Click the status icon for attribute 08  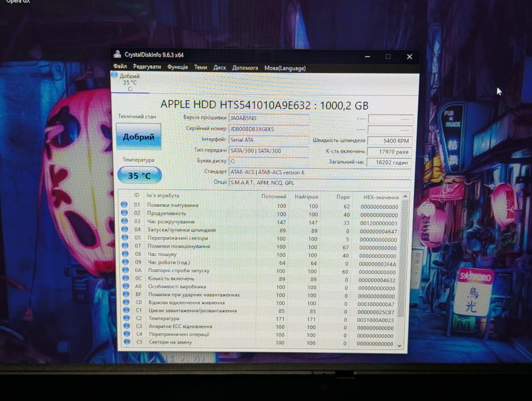(x=125, y=254)
